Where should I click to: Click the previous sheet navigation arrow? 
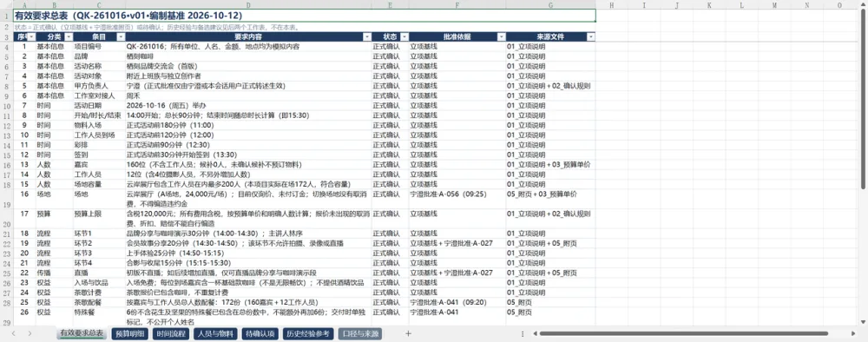click(x=13, y=333)
